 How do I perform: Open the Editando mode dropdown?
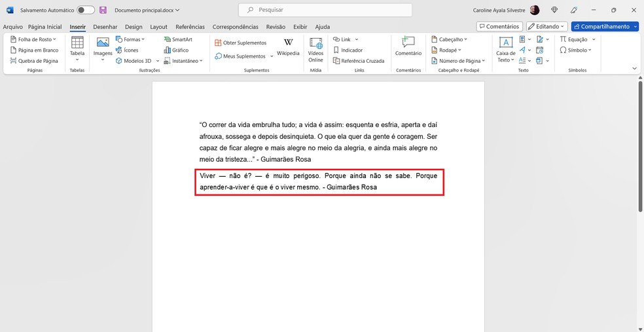pos(547,27)
